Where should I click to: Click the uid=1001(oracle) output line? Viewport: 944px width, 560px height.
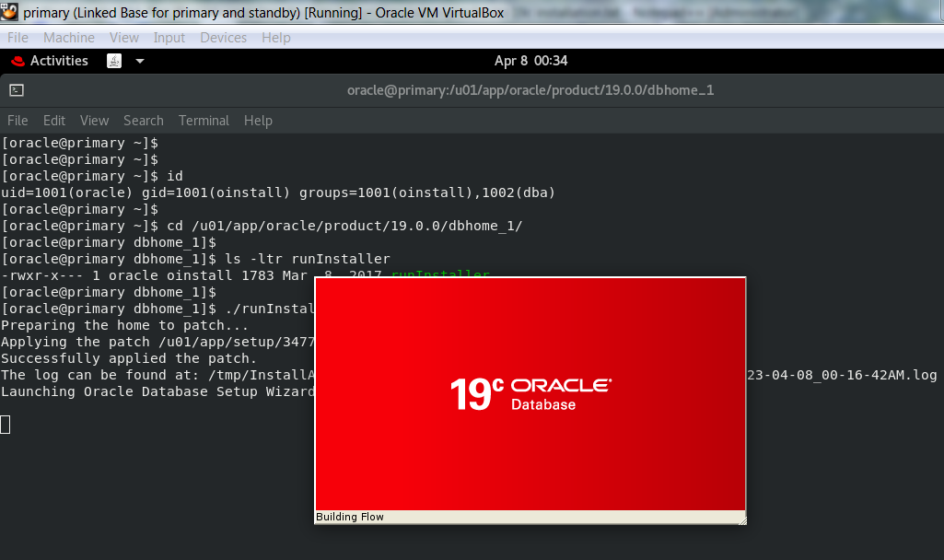point(277,192)
